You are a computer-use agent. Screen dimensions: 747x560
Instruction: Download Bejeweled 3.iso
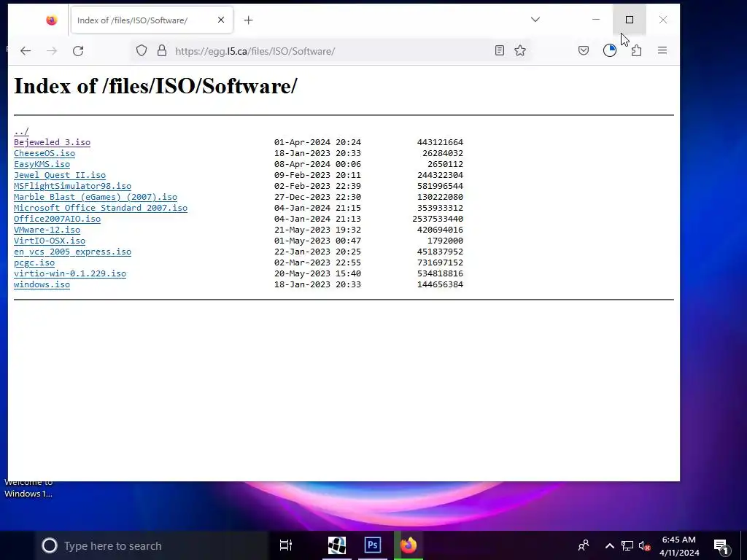tap(52, 142)
